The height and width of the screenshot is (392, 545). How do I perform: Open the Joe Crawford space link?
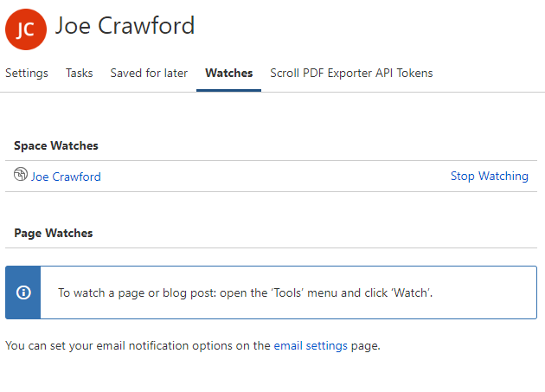pos(66,177)
